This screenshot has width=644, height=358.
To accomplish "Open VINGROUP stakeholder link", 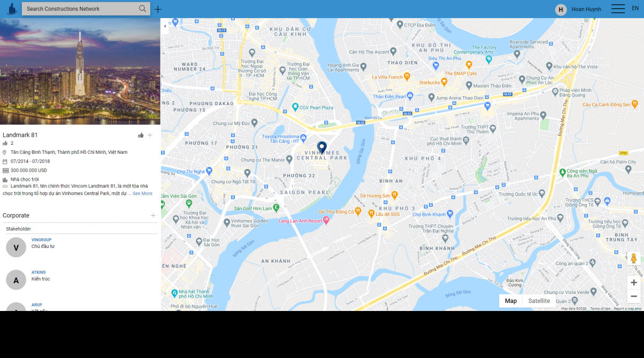I will tap(42, 240).
